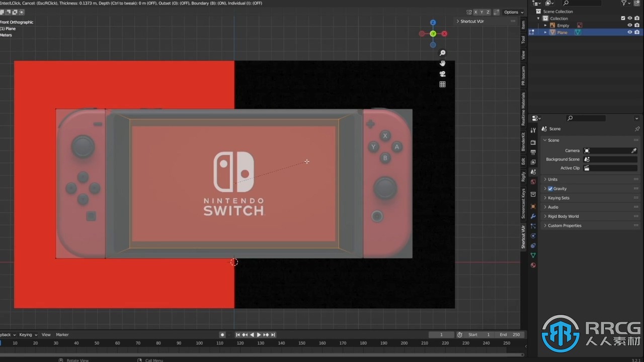Open the Modifiers wrench tab icon
The height and width of the screenshot is (362, 644).
tap(533, 216)
